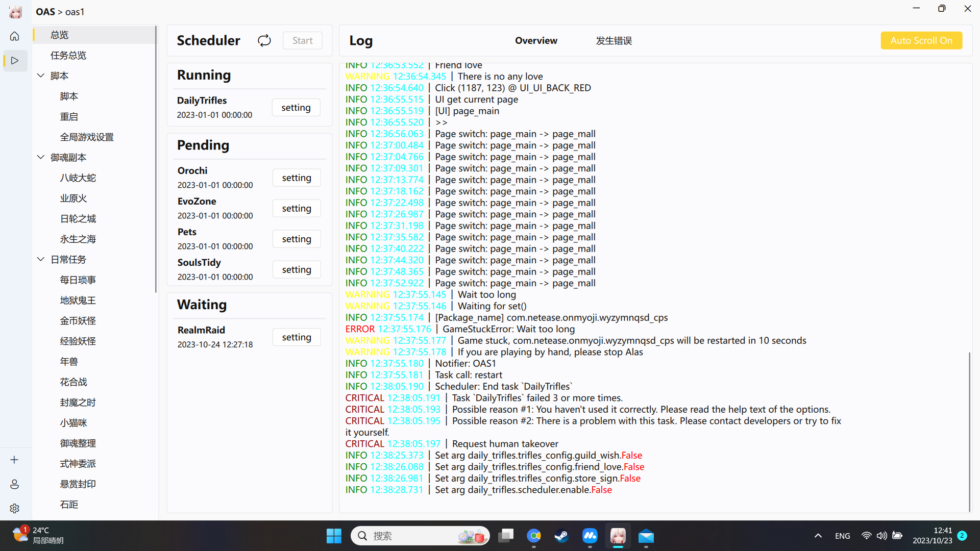Select the run/play icon in sidebar

[14, 61]
